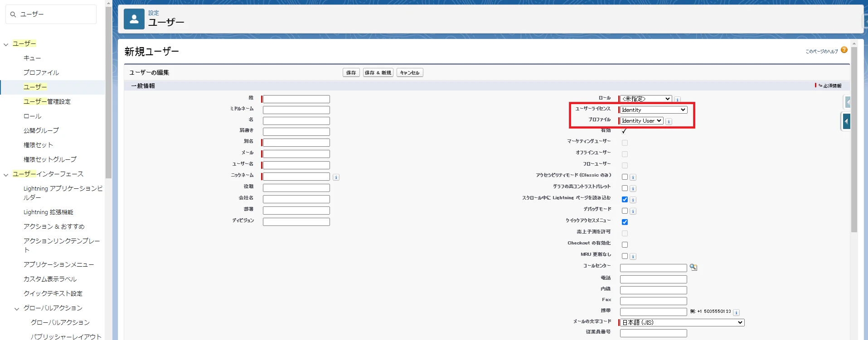Click info icon next to ロール dropdown
The width and height of the screenshot is (868, 340).
click(x=677, y=100)
